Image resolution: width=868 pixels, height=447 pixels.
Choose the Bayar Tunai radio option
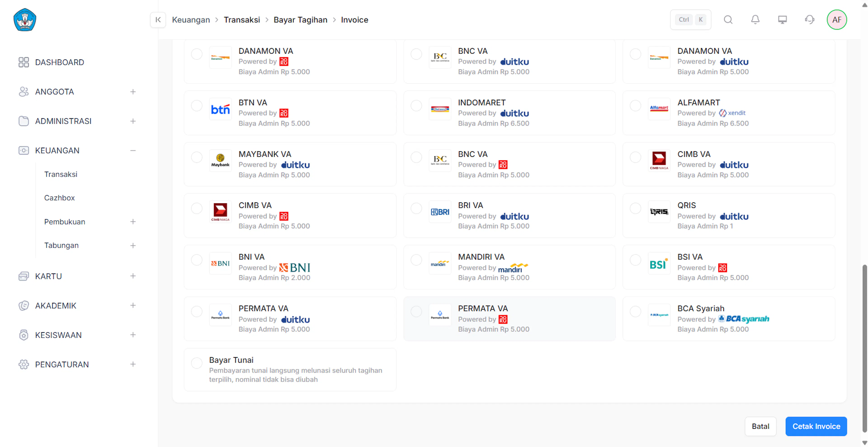(x=197, y=363)
